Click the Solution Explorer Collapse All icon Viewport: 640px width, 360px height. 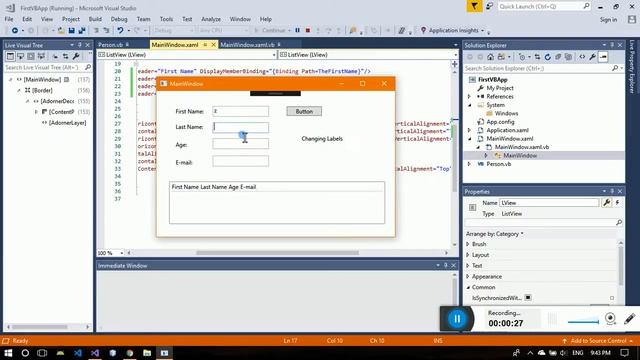point(558,57)
